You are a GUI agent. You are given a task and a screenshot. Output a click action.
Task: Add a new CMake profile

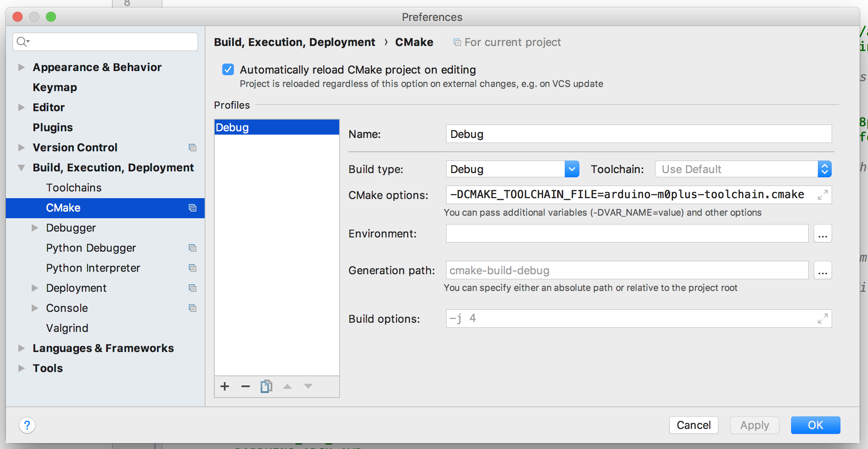[225, 386]
